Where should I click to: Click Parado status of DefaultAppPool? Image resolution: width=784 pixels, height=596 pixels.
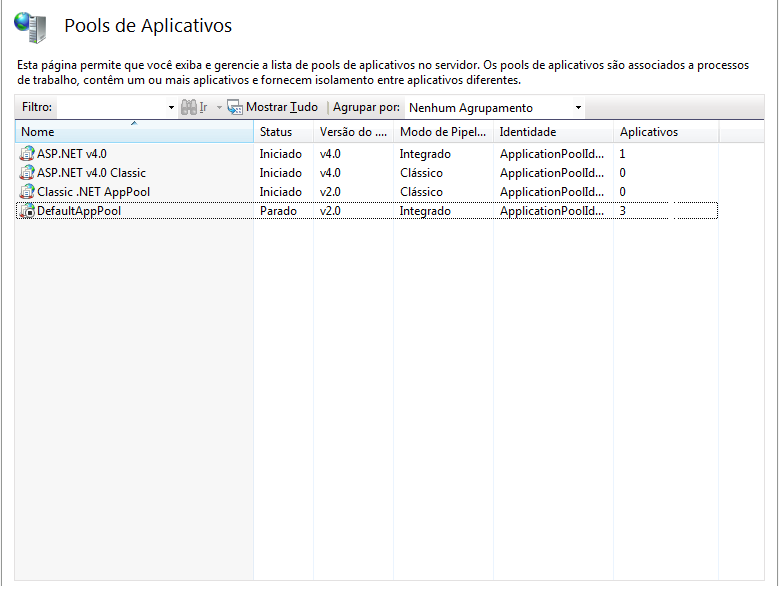[x=278, y=211]
